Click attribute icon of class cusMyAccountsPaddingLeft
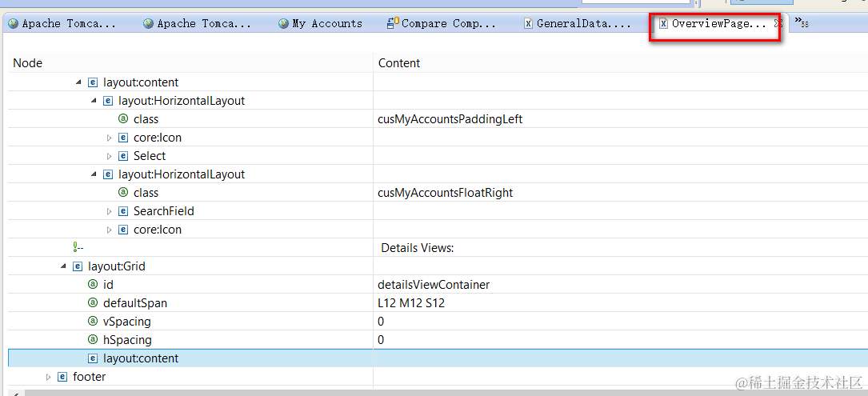 pos(123,119)
